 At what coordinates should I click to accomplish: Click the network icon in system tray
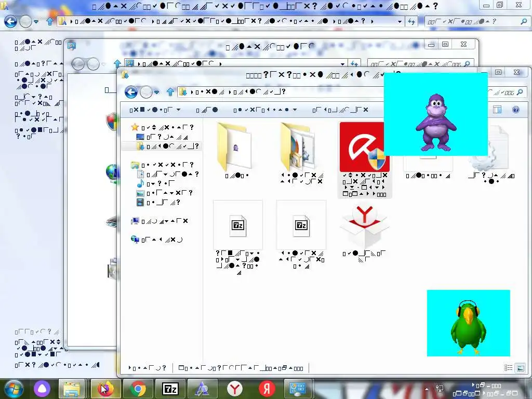(x=439, y=389)
